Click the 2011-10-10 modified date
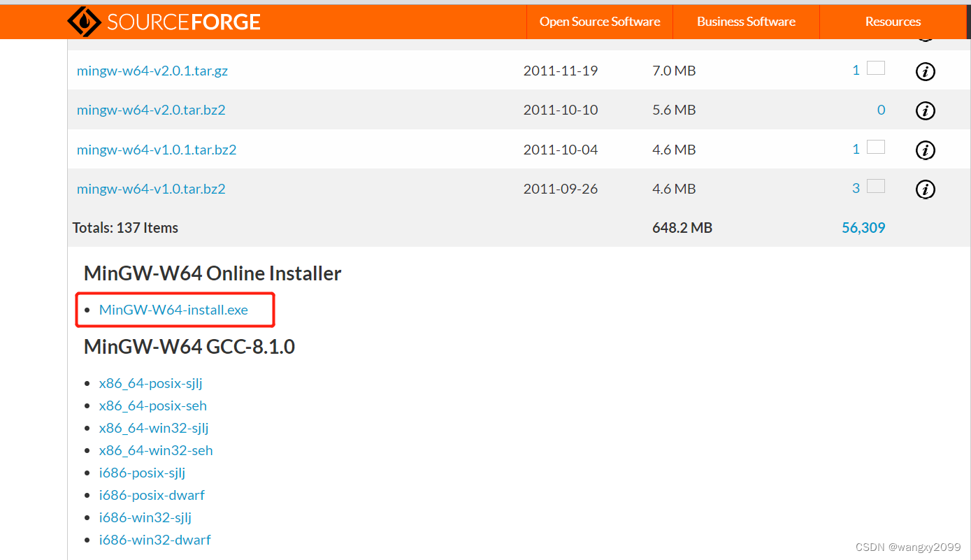The height and width of the screenshot is (560, 971). pyautogui.click(x=561, y=110)
